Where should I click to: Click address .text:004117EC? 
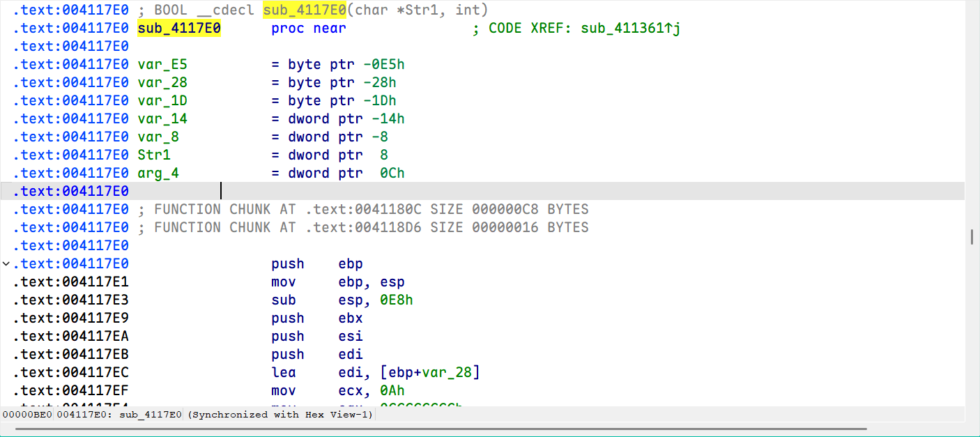pyautogui.click(x=71, y=373)
